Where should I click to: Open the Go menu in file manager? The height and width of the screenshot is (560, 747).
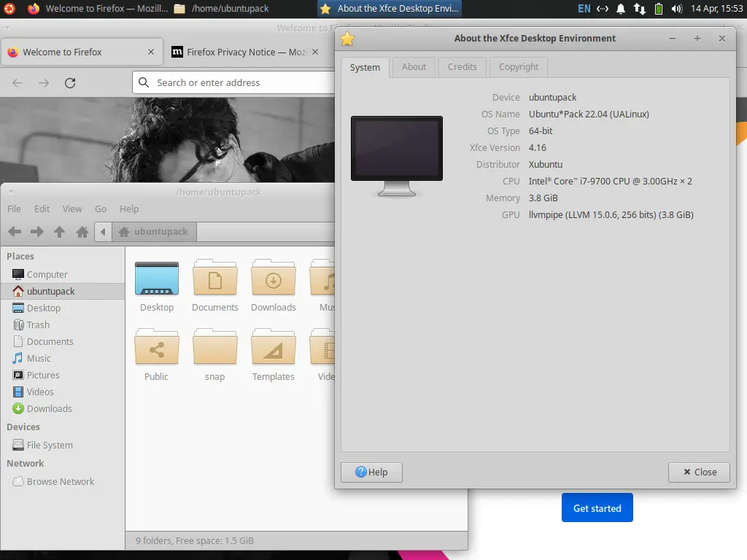(101, 209)
